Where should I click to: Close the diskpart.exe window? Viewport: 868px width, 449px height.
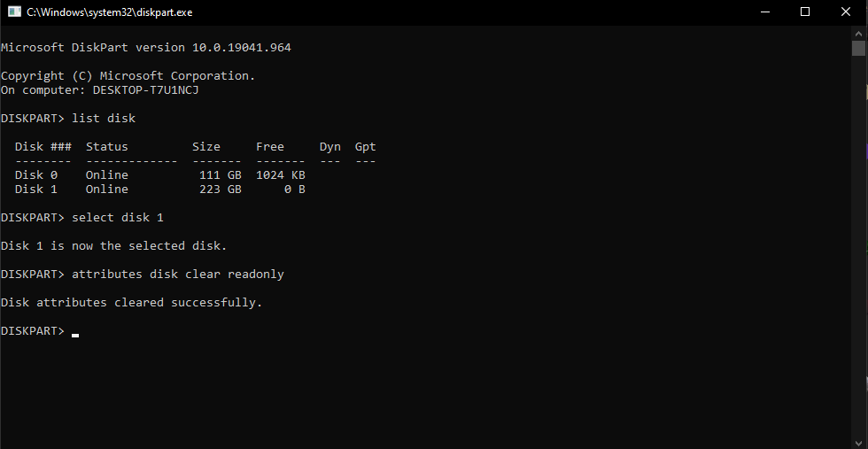846,12
